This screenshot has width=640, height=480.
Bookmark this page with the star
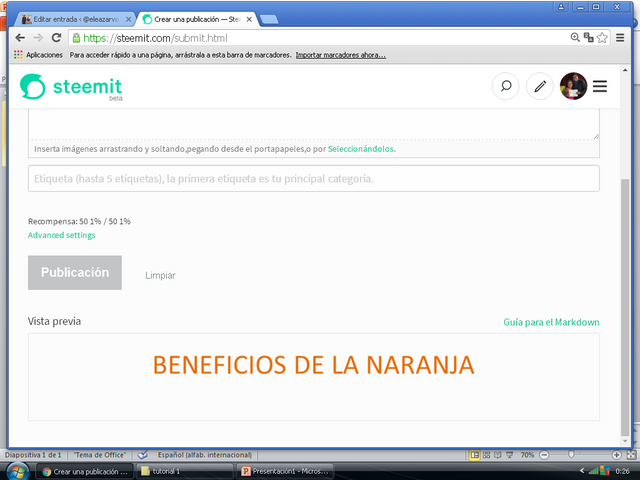pyautogui.click(x=602, y=38)
